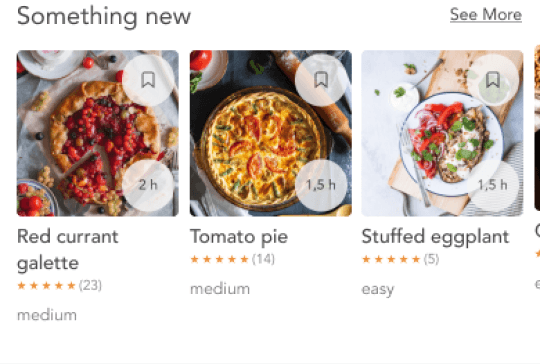Viewport: 540px width, 364px height.
Task: Click the (23) review count
Action: [90, 285]
